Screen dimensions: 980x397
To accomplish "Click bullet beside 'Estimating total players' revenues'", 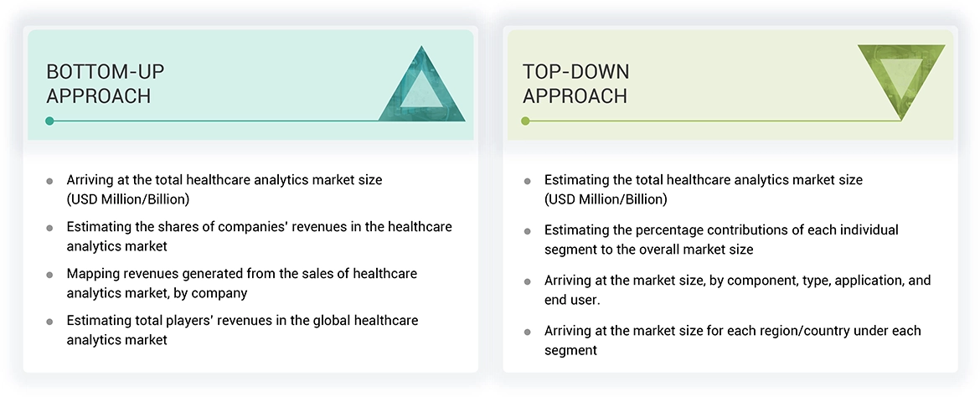I will pos(49,322).
